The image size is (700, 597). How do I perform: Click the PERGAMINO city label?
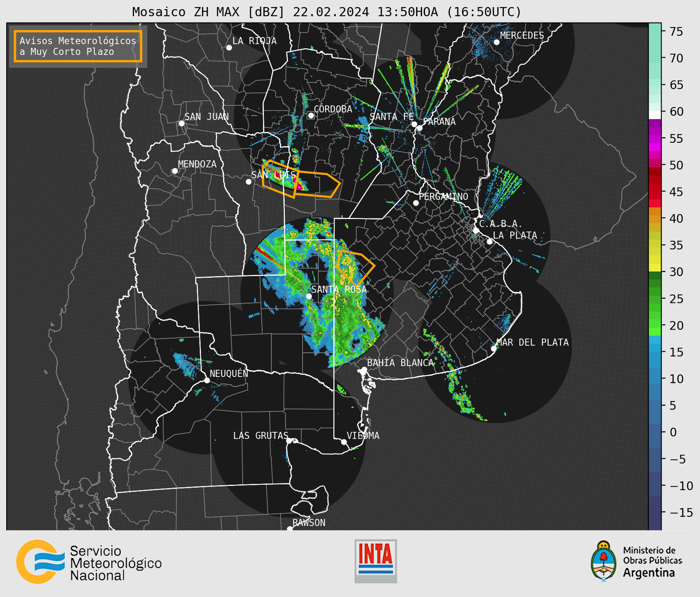[444, 196]
